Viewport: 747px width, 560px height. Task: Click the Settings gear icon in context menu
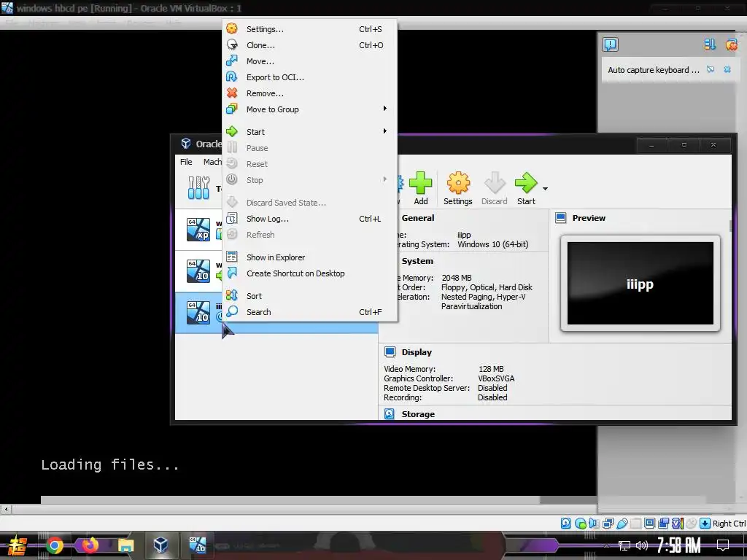point(232,28)
